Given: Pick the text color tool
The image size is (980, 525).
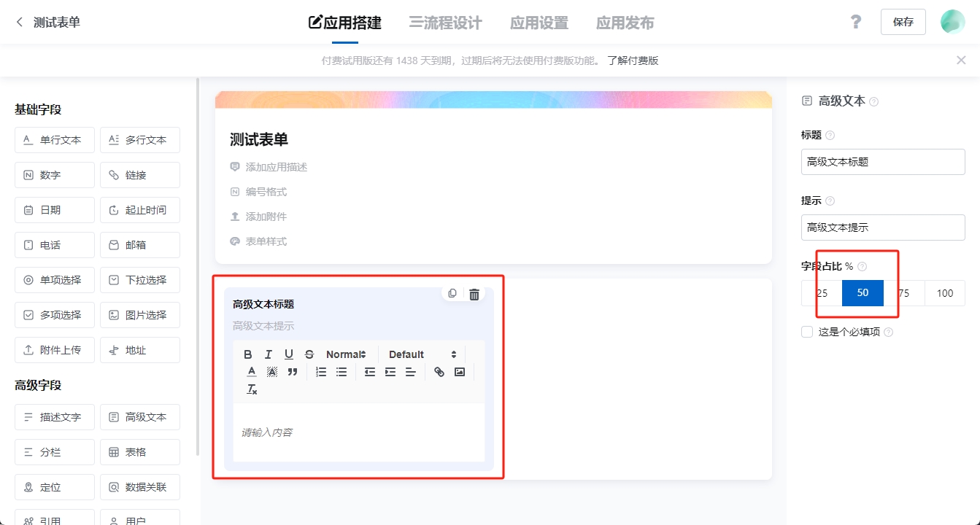Looking at the screenshot, I should 252,372.
